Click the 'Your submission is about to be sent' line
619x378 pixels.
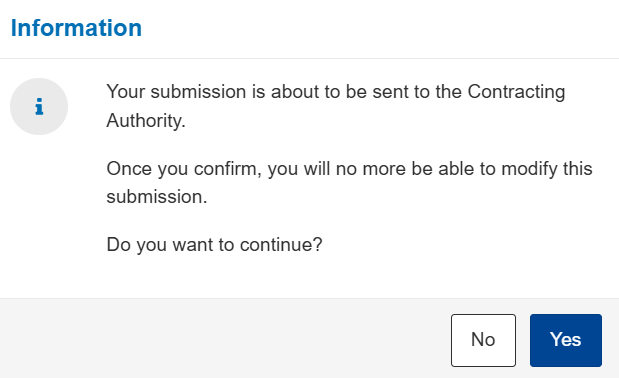[336, 92]
